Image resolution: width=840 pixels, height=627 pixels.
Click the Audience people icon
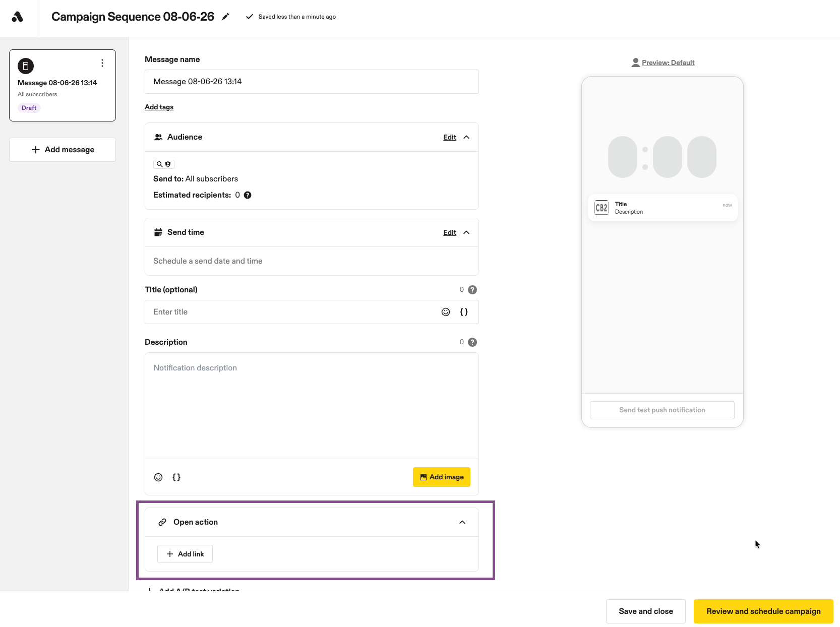tap(158, 137)
